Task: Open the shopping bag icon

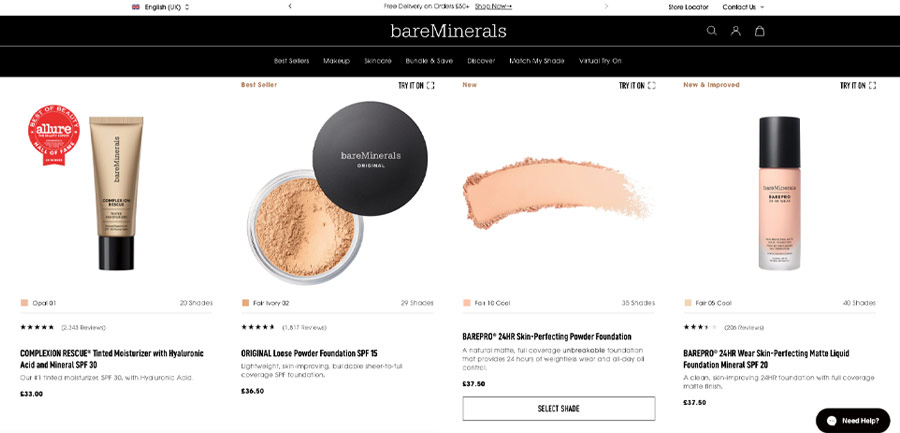Action: pos(759,31)
